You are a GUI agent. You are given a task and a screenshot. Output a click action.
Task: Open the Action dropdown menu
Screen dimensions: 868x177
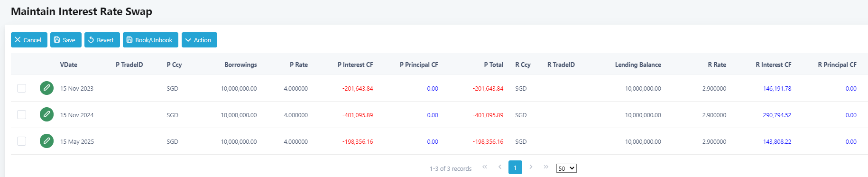199,40
